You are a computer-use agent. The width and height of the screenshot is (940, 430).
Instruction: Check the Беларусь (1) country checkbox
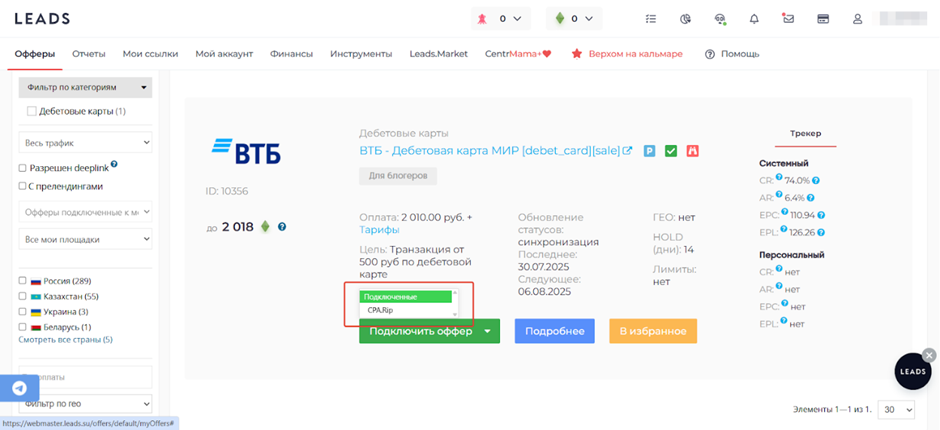(x=23, y=327)
